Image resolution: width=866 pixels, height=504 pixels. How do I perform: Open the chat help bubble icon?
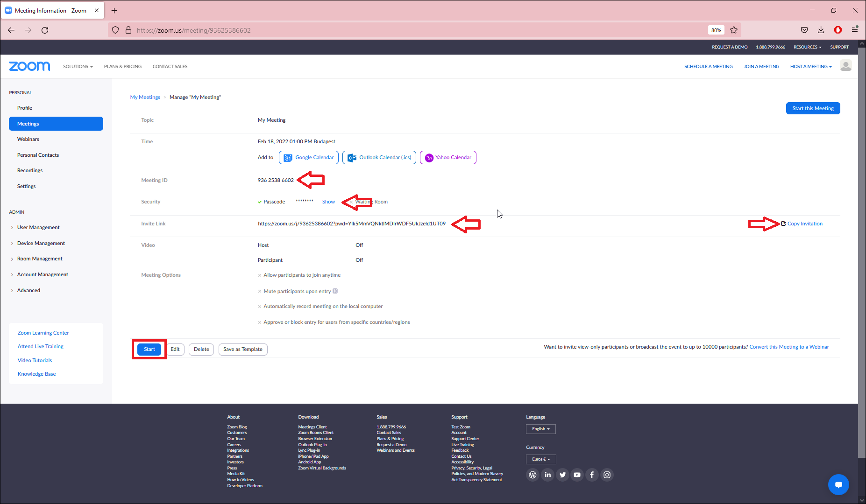838,484
